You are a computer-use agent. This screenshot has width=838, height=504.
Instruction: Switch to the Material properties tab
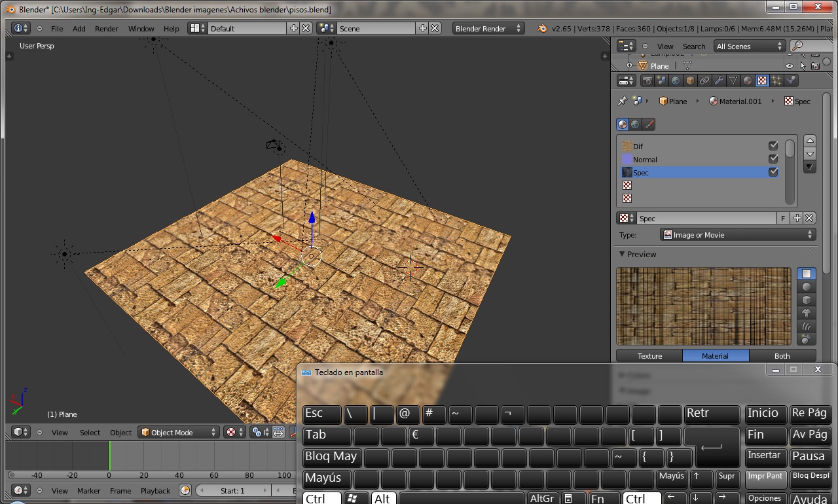(x=748, y=81)
